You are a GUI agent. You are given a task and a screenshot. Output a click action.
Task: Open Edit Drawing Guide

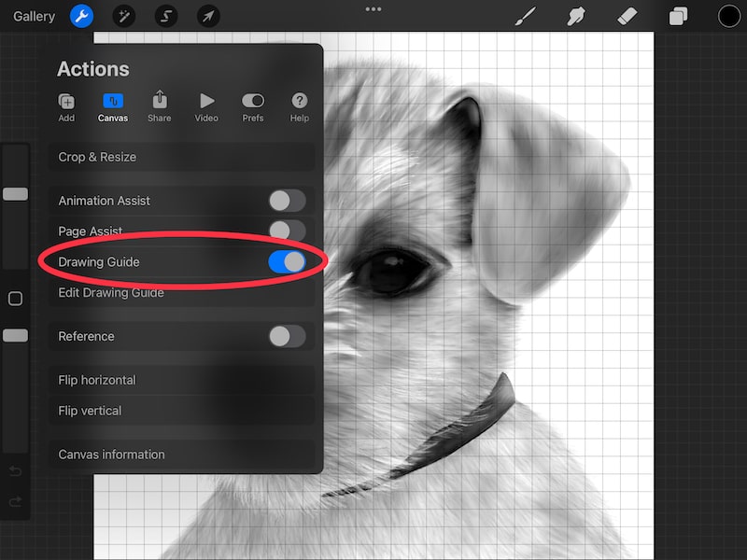(112, 292)
